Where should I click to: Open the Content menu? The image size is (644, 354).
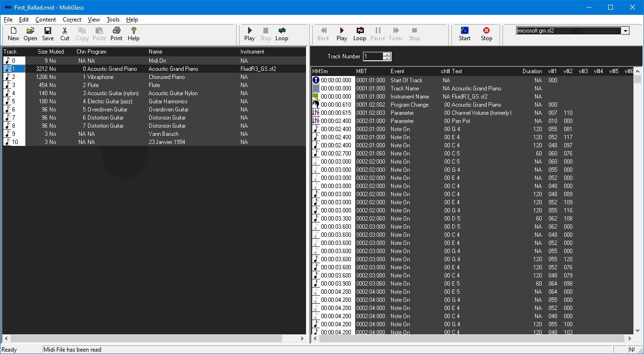pos(45,20)
